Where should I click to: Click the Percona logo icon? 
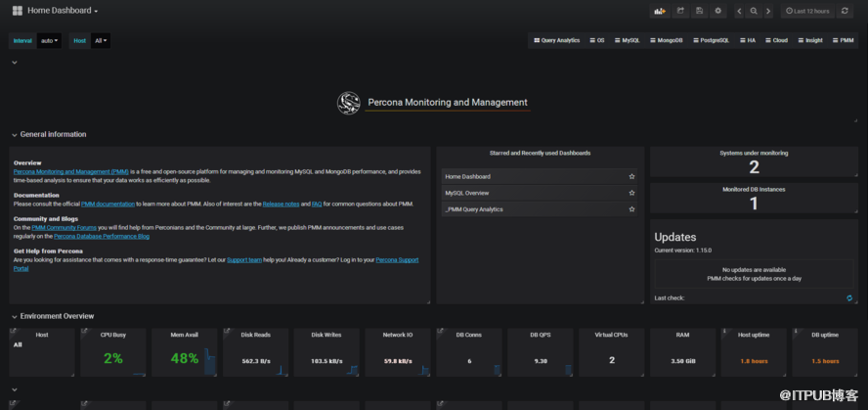point(349,103)
